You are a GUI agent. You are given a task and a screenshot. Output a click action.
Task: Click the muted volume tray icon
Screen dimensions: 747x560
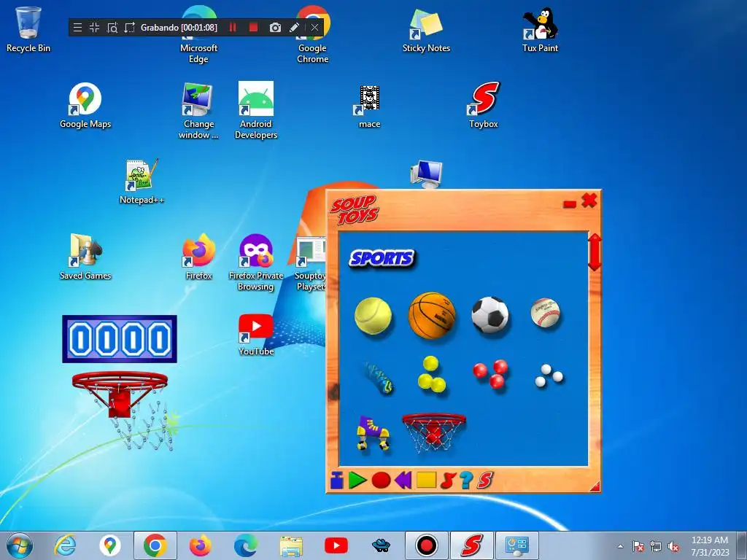(673, 546)
